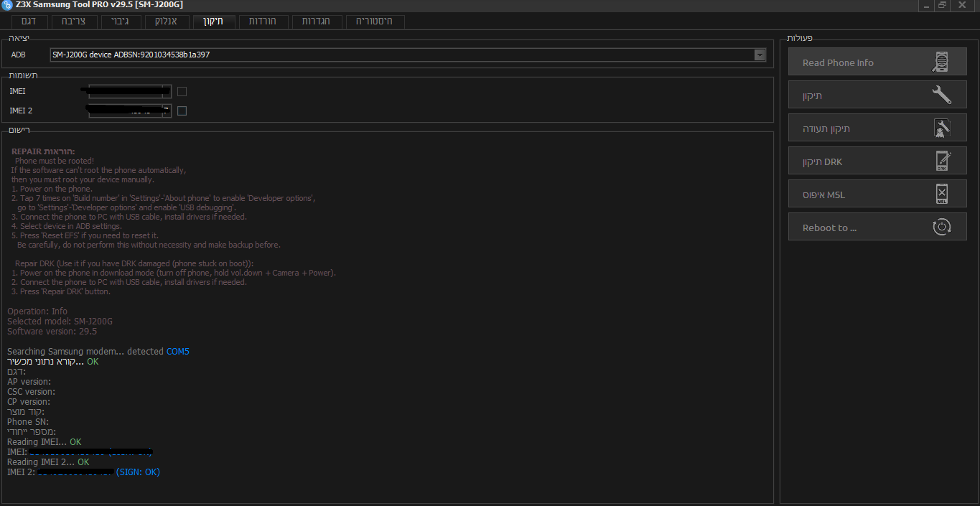Click the COM5 port text in the log
The width and height of the screenshot is (980, 506).
tap(178, 352)
